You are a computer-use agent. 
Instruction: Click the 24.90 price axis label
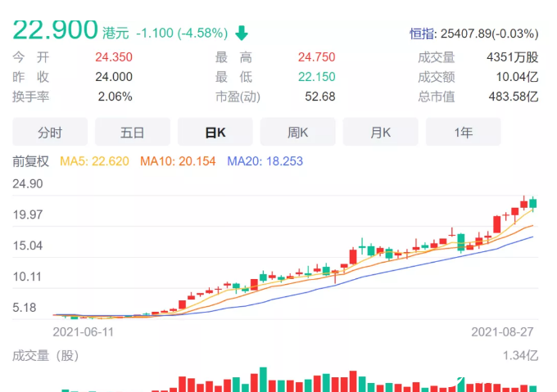(x=28, y=184)
